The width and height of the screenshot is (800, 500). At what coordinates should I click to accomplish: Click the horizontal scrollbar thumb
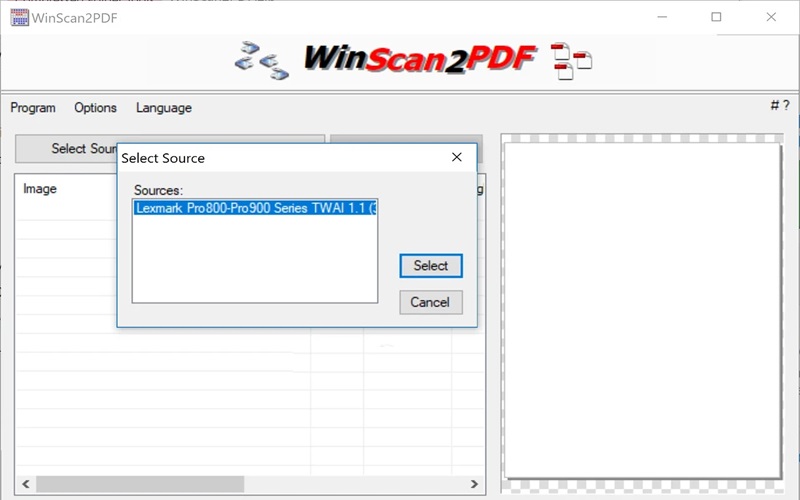(140, 484)
